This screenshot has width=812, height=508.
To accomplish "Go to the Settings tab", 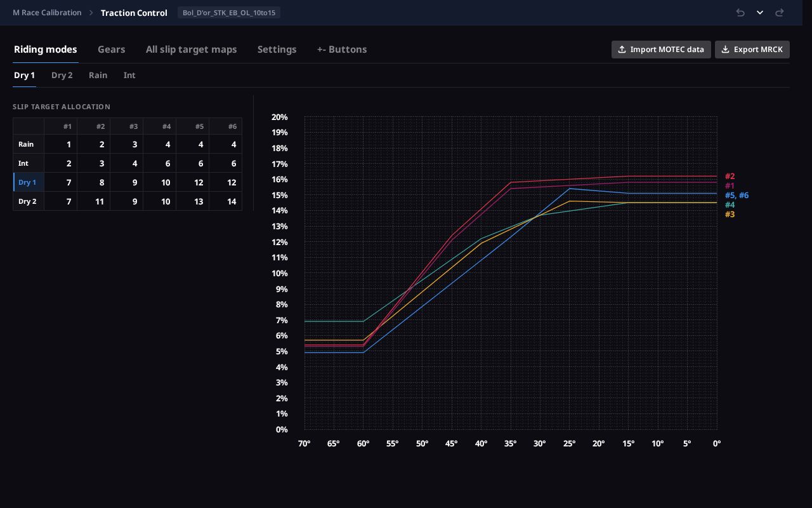I will (x=277, y=50).
